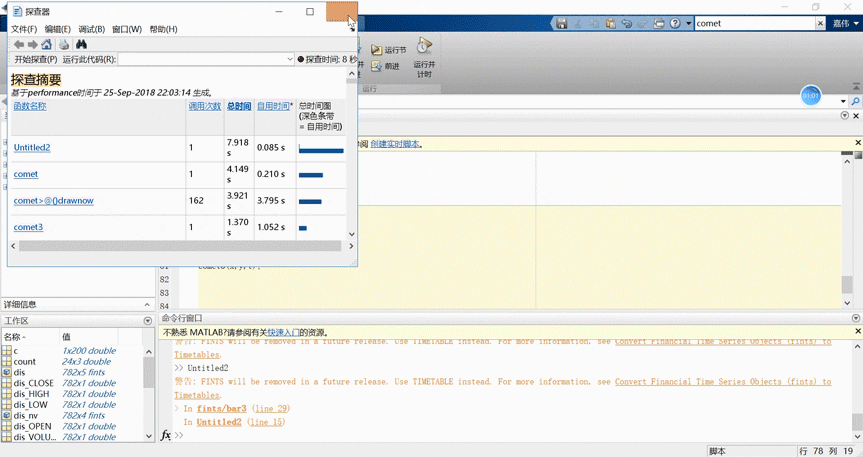
Task: Click the Home icon in Profiler toolbar
Action: click(x=47, y=45)
